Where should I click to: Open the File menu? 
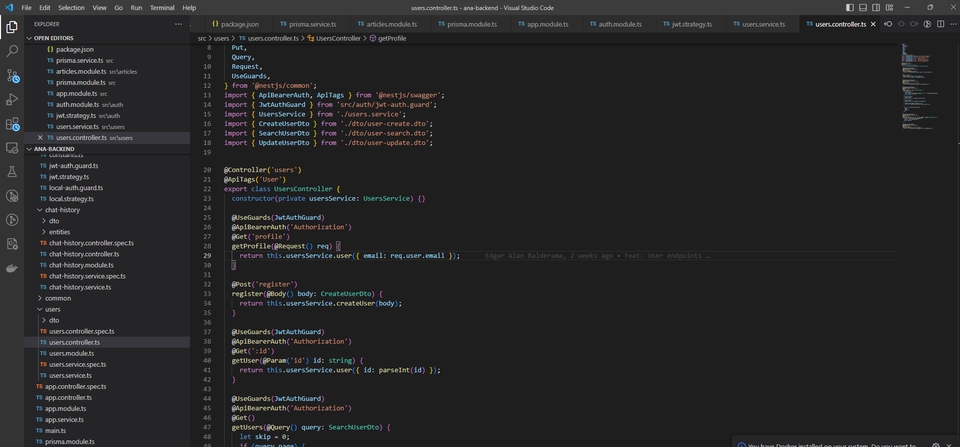26,7
